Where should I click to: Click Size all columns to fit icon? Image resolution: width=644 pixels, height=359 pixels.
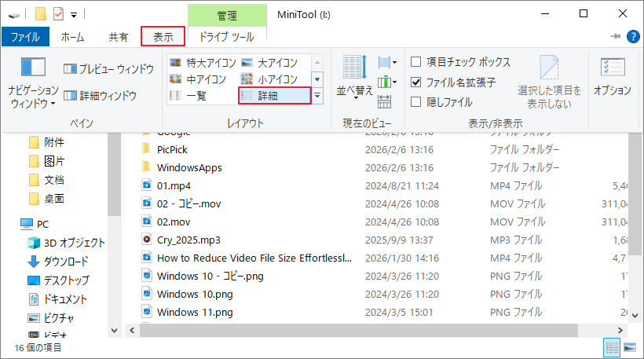coord(384,101)
